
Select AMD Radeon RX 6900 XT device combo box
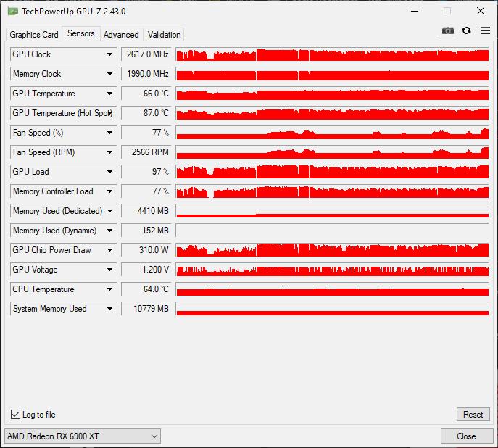click(x=83, y=436)
